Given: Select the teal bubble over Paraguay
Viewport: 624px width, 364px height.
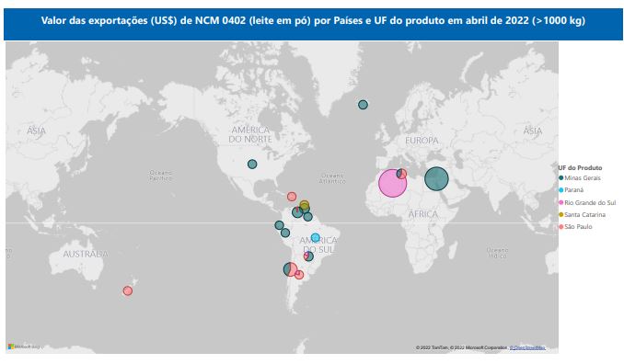Looking at the screenshot, I should click(x=309, y=256).
